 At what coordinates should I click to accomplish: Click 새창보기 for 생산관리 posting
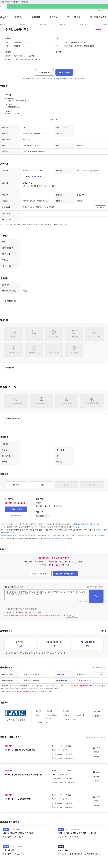(x=97, y=756)
